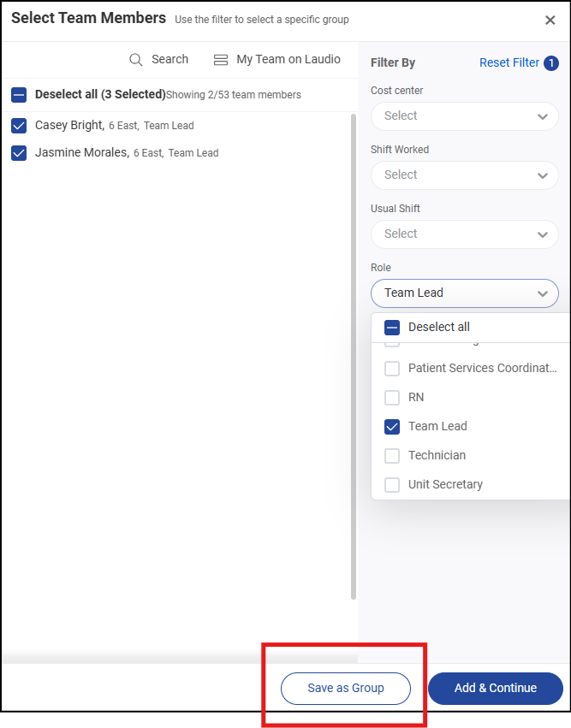This screenshot has height=728, width=571.
Task: Click the Filter By heading
Action: tap(393, 62)
